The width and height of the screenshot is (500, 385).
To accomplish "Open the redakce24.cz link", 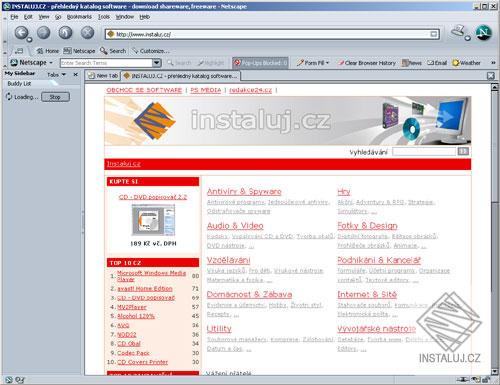I will [x=250, y=90].
